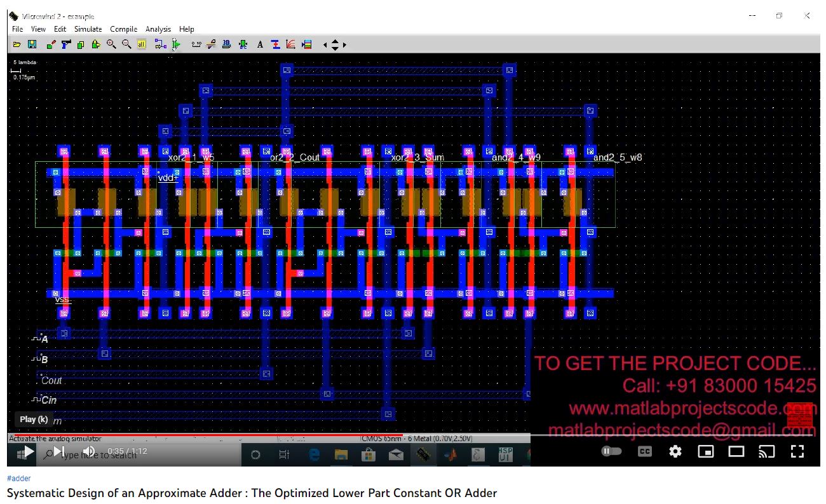
Task: Click the View All toolbar icon
Action: pyautogui.click(x=142, y=44)
